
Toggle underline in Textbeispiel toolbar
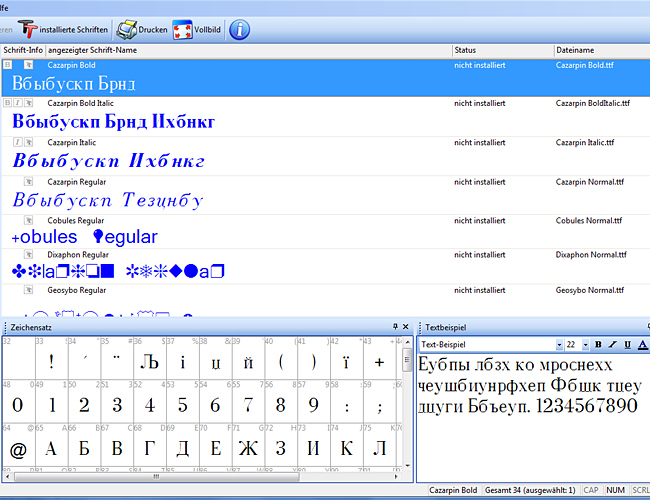tap(627, 344)
